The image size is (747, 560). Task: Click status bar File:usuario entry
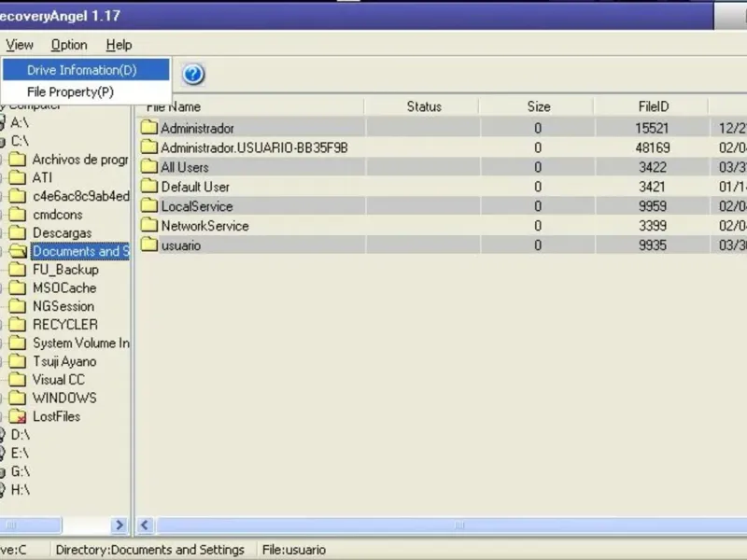point(293,550)
